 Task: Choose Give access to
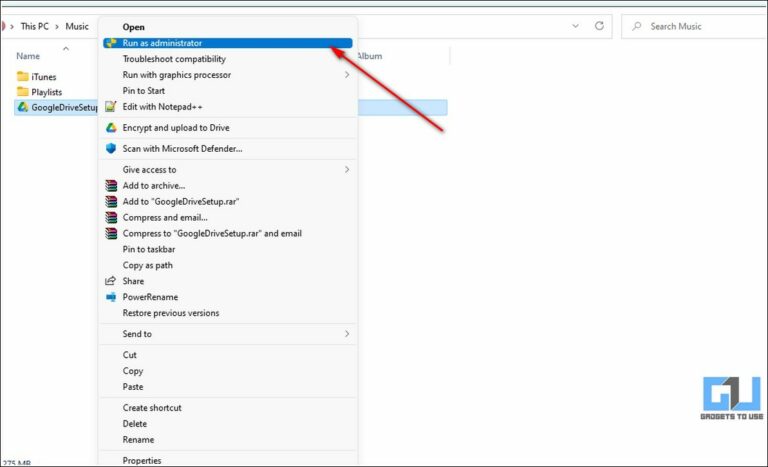pos(228,170)
